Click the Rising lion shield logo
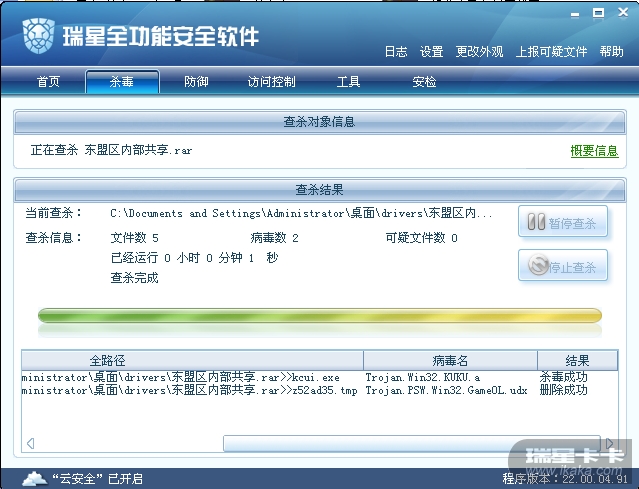Screen dimensions: 639x489 [38, 36]
